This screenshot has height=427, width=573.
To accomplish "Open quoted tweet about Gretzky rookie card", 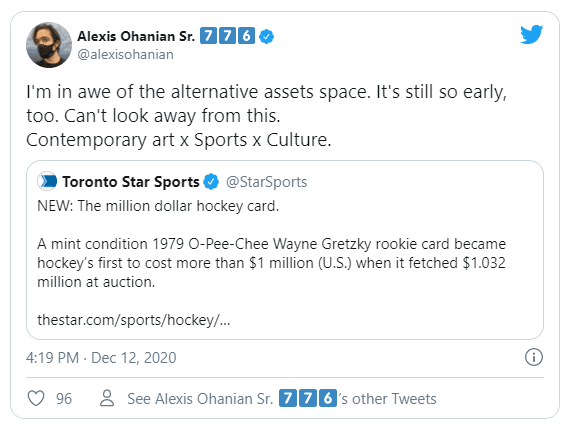I will [x=285, y=250].
